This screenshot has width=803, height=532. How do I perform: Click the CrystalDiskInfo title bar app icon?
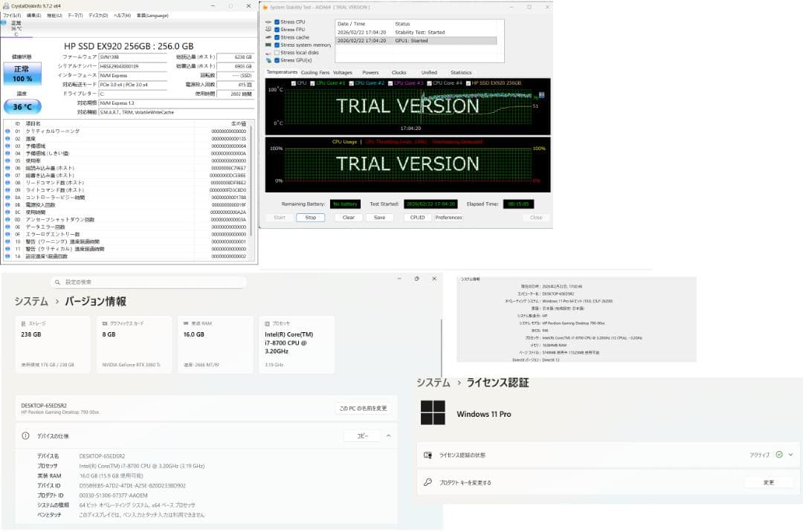(6, 6)
